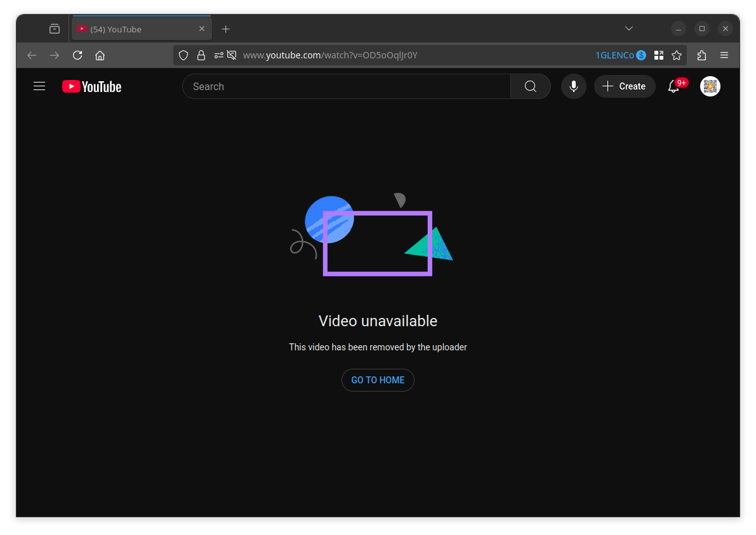Click the site security padlock icon
This screenshot has width=756, height=535.
201,55
